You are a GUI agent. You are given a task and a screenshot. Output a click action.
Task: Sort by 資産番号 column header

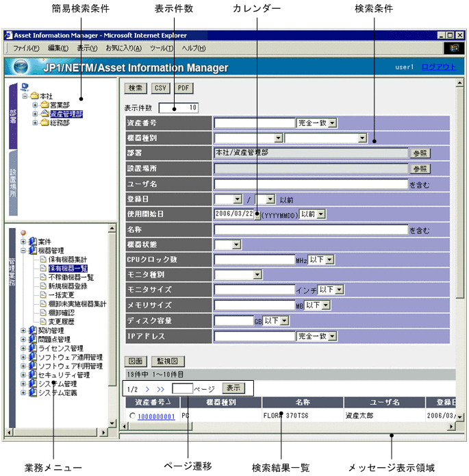(153, 402)
